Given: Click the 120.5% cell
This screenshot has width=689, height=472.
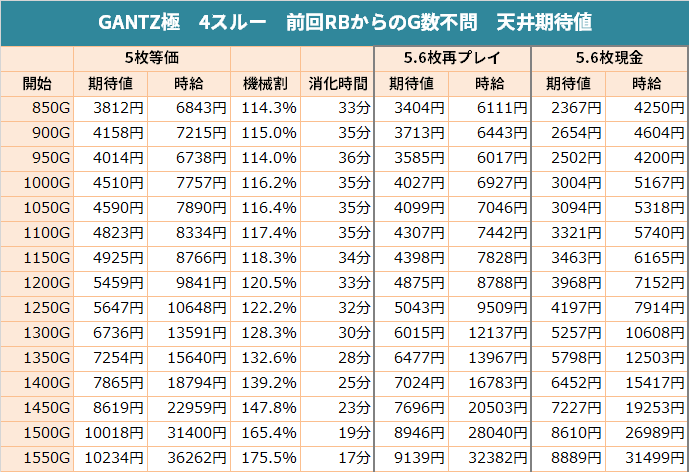Looking at the screenshot, I should [265, 283].
